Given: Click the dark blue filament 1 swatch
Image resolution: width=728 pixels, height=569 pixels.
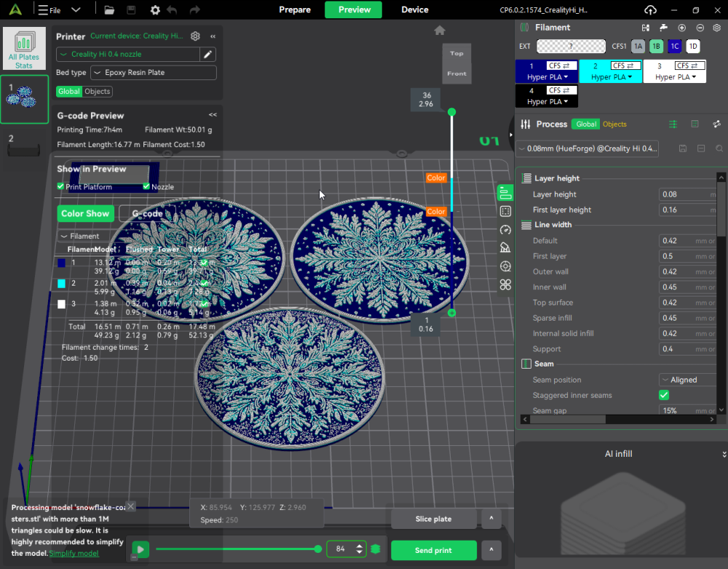Looking at the screenshot, I should pos(61,263).
